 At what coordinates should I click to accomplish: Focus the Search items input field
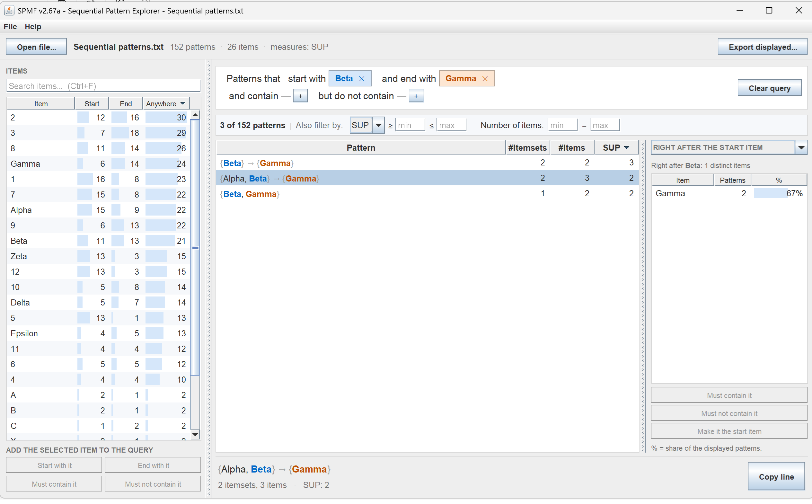103,86
